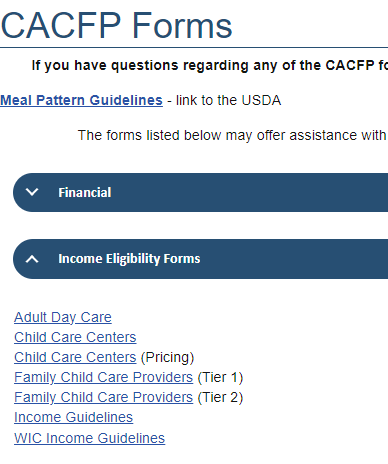The width and height of the screenshot is (388, 464).
Task: Expand Financial section with down chevron icon
Action: [x=32, y=192]
